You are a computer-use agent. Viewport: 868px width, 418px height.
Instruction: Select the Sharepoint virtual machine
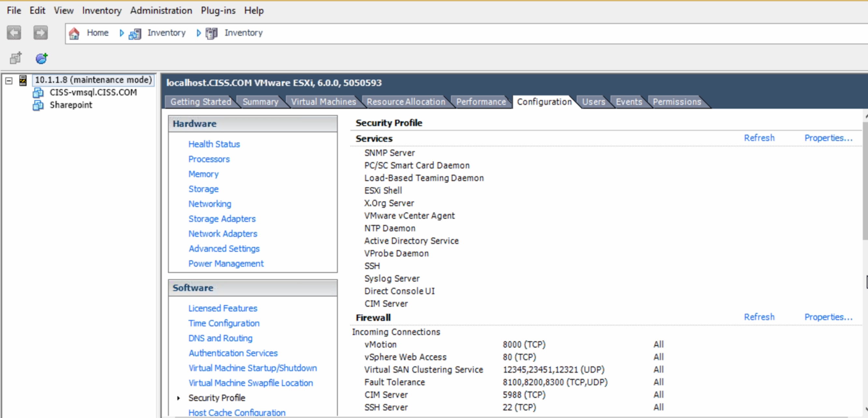tap(71, 105)
